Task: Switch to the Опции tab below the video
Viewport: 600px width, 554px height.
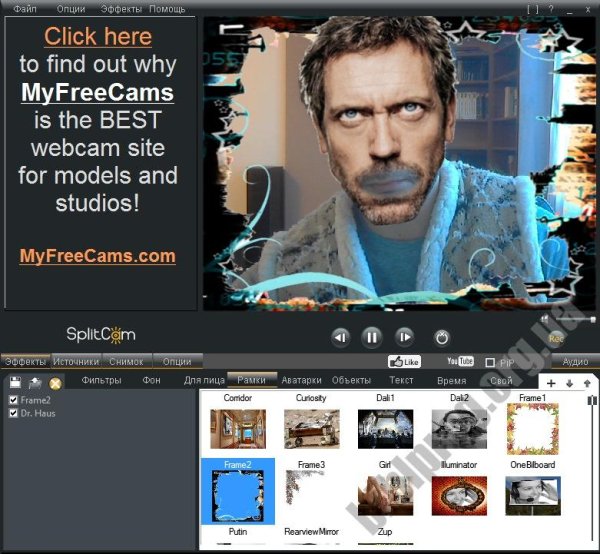Action: [x=177, y=361]
